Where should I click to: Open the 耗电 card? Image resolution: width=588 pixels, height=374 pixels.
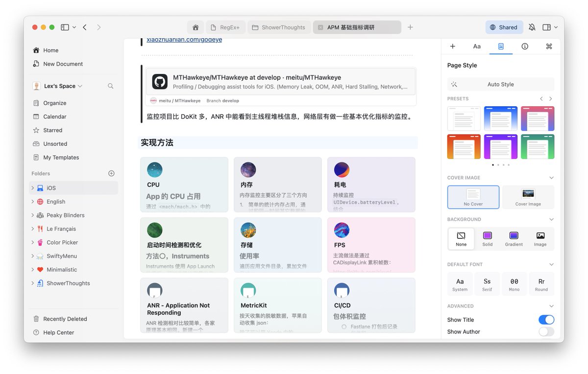click(x=371, y=185)
